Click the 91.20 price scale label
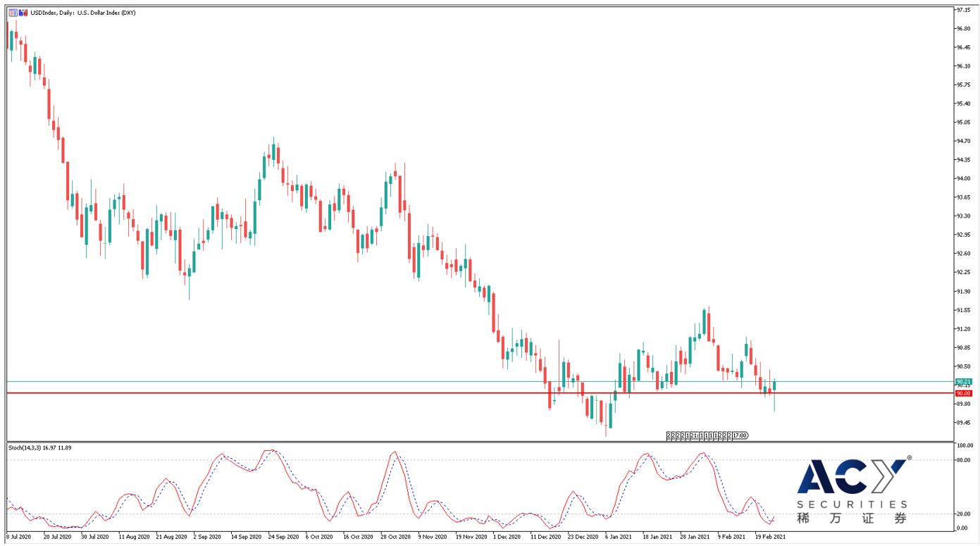Image resolution: width=980 pixels, height=546 pixels. click(x=965, y=329)
